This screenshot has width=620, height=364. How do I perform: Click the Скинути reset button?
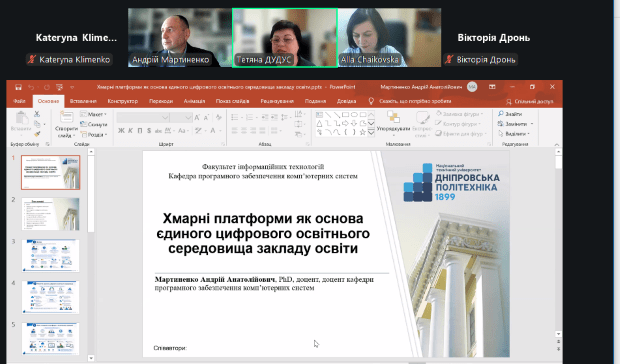pyautogui.click(x=94, y=124)
